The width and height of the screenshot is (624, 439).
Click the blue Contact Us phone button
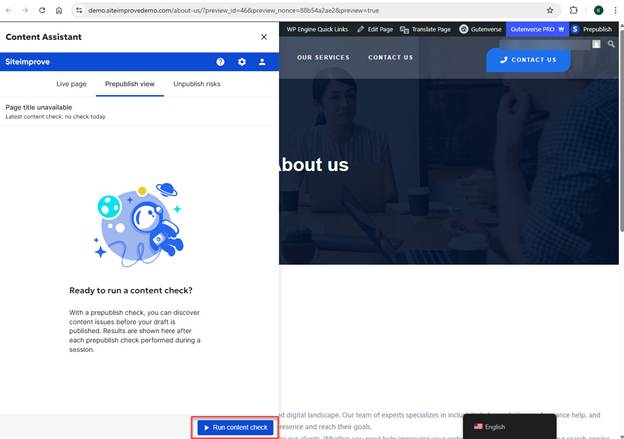(x=528, y=60)
